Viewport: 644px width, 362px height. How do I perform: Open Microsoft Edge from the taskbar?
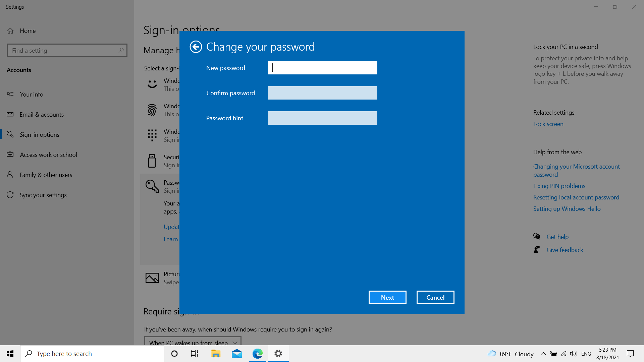coord(258,354)
